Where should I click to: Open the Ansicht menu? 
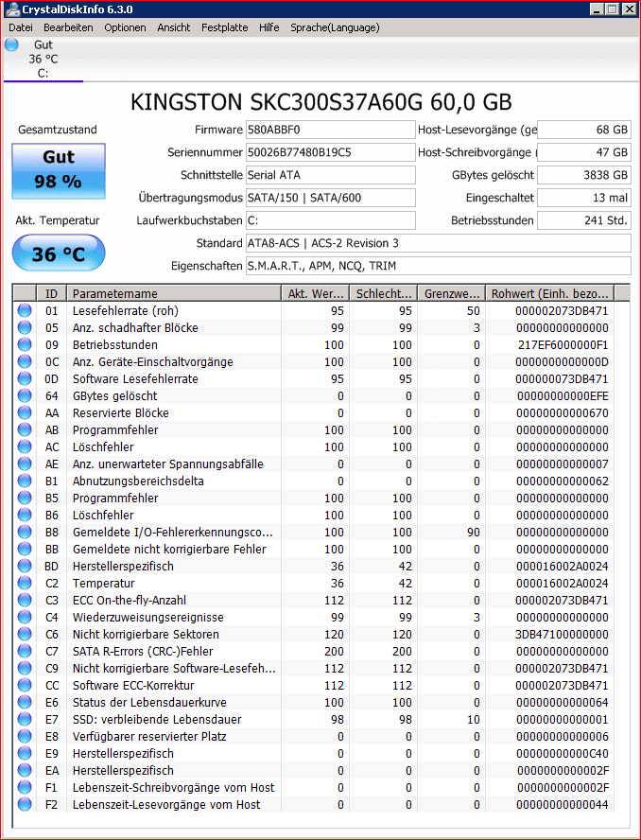click(174, 27)
